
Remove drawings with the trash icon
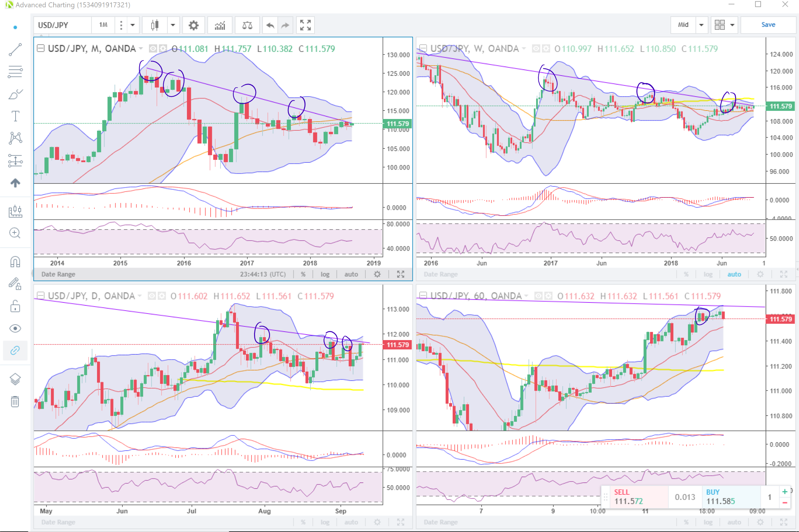coord(15,402)
